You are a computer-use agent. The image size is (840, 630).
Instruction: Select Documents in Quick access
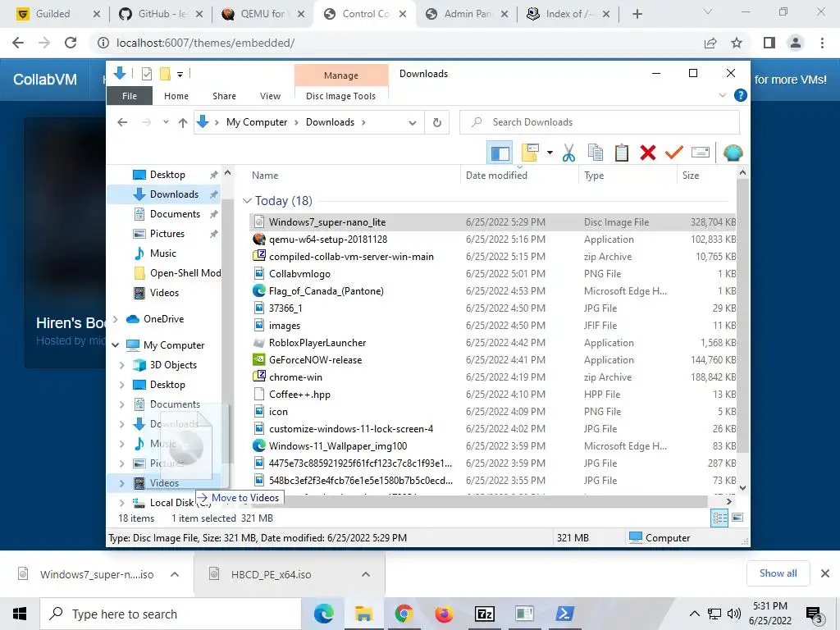click(175, 214)
